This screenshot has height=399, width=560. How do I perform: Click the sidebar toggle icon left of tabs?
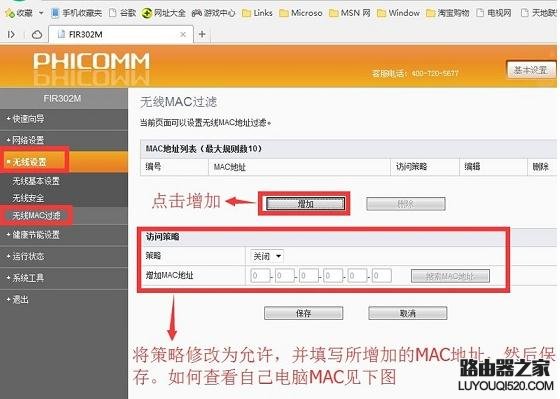(11, 34)
